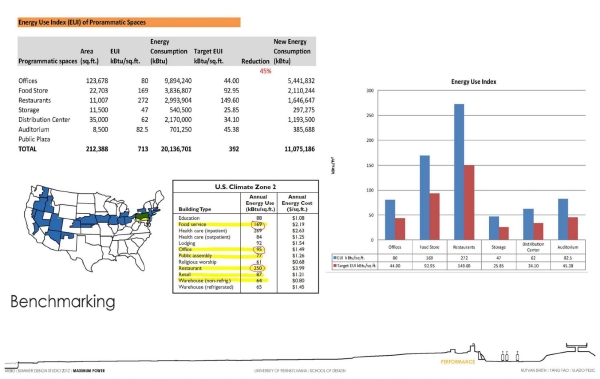
Task: Click the Food Store blue bar in the chart
Action: pyautogui.click(x=424, y=198)
